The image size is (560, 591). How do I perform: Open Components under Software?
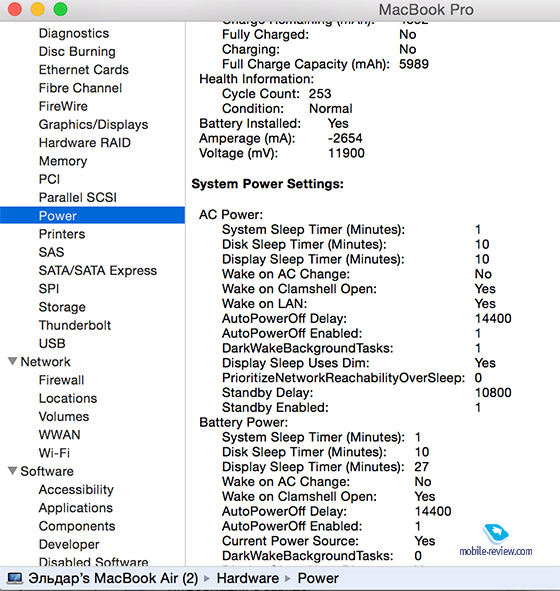pyautogui.click(x=77, y=526)
